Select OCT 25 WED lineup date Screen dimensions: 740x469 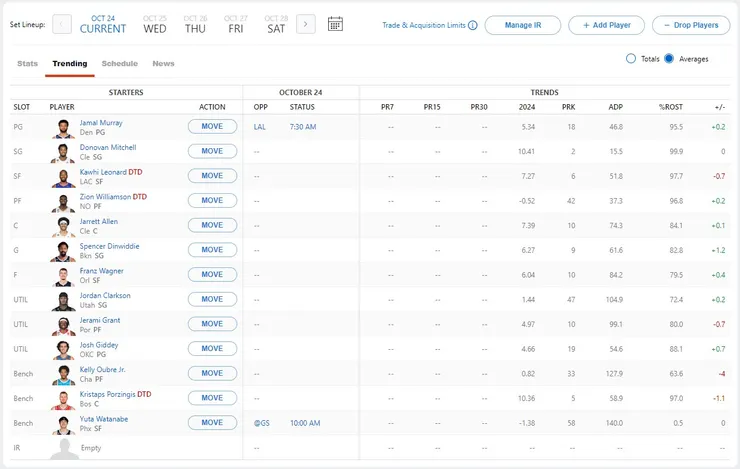click(155, 24)
